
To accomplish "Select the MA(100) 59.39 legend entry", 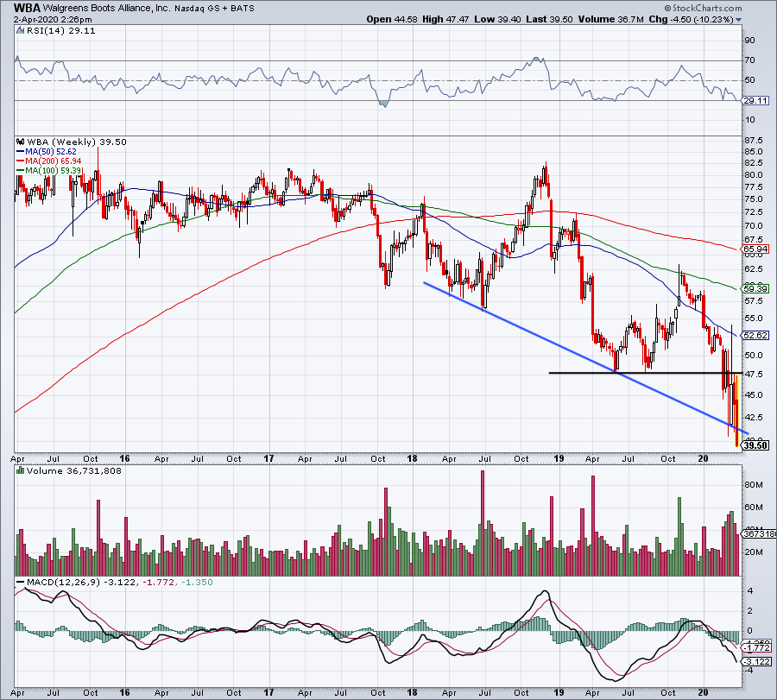I will [x=48, y=170].
